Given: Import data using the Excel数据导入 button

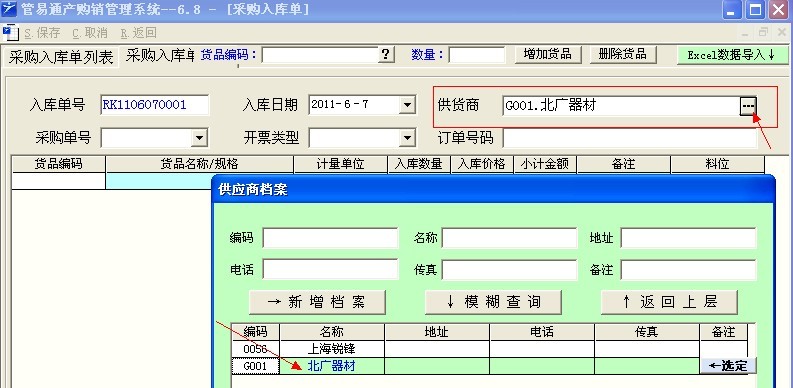Looking at the screenshot, I should (x=732, y=55).
